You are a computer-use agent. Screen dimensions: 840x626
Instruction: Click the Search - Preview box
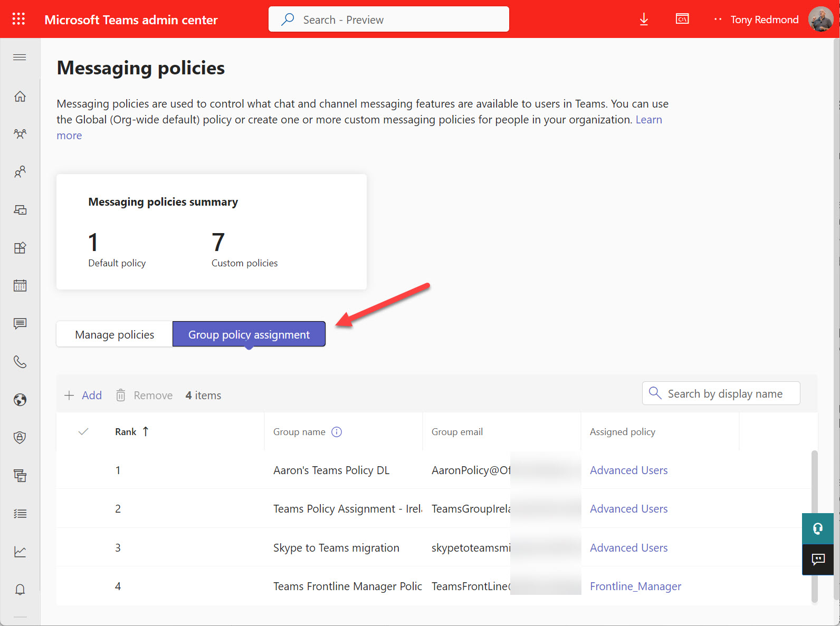[389, 20]
